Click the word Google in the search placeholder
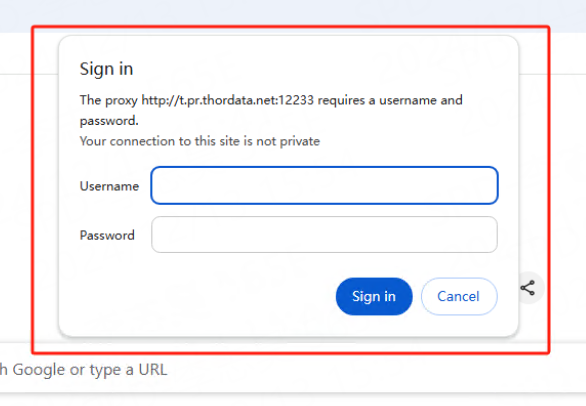The height and width of the screenshot is (406, 586). tap(39, 370)
